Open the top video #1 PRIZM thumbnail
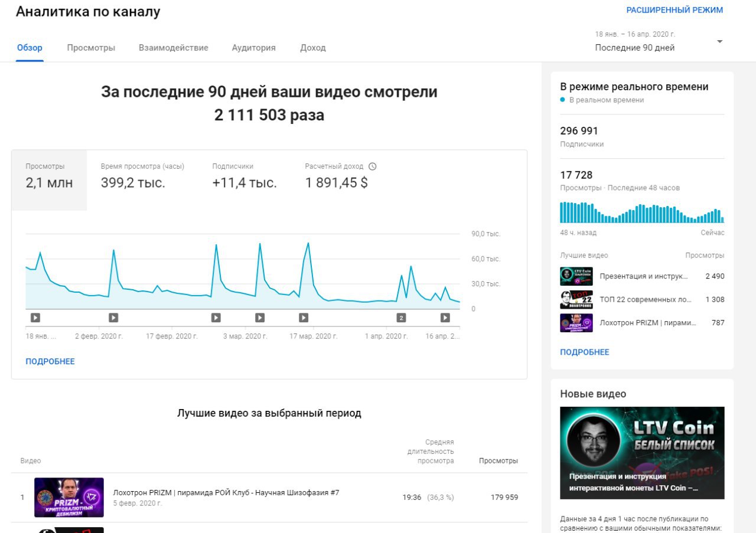Image resolution: width=756 pixels, height=533 pixels. click(x=69, y=498)
